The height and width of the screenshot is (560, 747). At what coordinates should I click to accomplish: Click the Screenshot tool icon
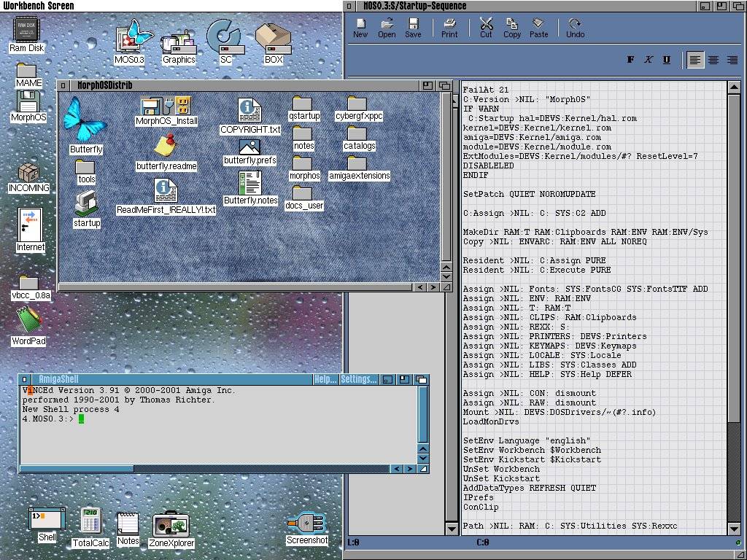pos(306,528)
